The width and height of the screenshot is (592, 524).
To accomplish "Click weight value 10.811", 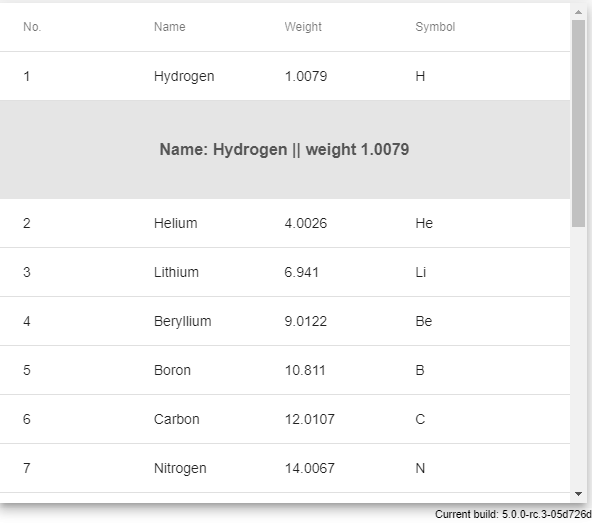I will [x=305, y=370].
